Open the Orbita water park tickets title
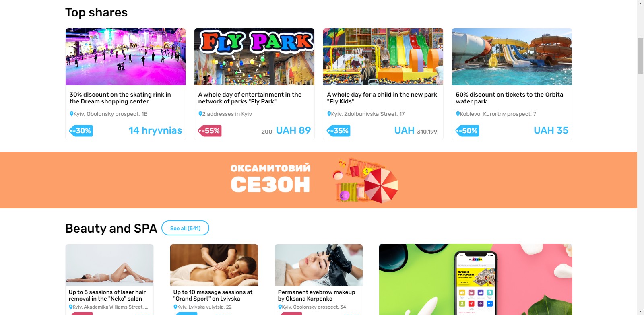 coord(509,98)
